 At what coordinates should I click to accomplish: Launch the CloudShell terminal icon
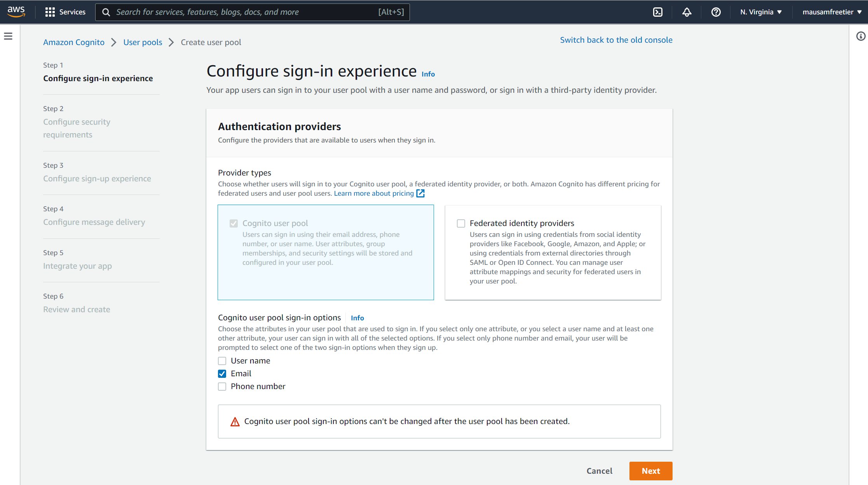(658, 12)
